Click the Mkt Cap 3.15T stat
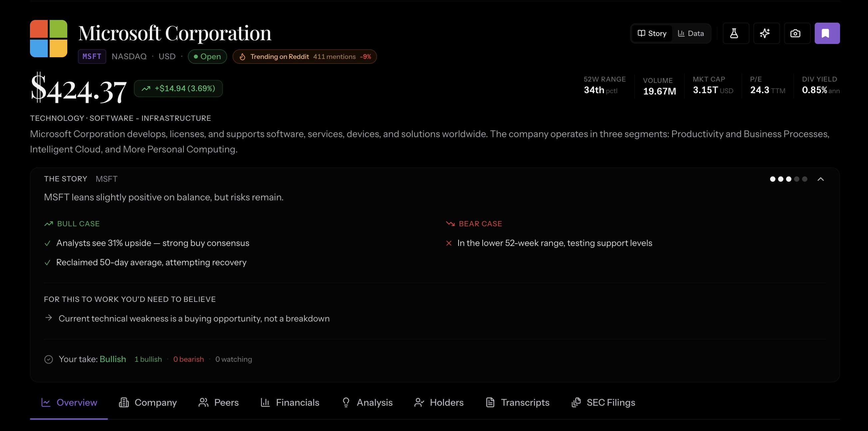The height and width of the screenshot is (431, 868). tap(713, 85)
